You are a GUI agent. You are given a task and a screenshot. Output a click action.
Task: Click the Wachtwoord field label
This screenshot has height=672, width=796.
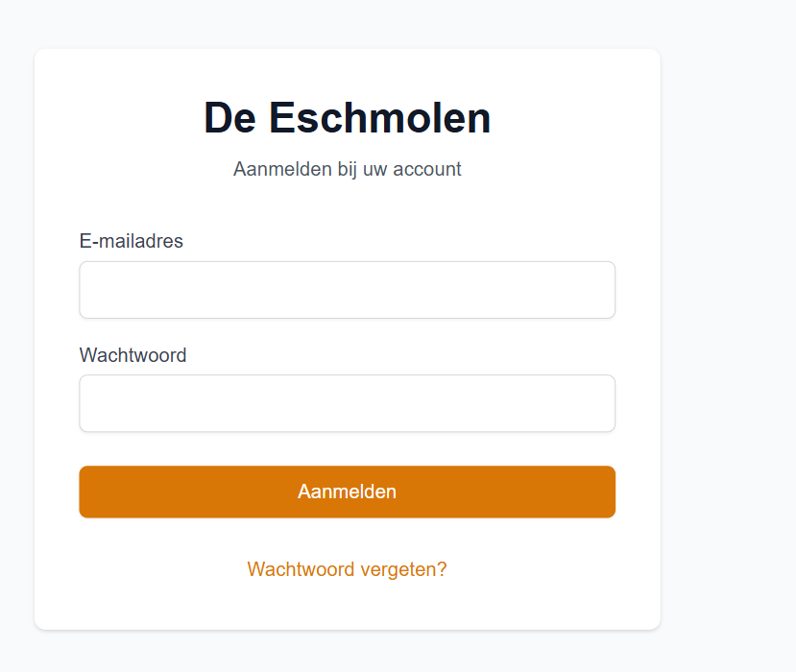click(133, 355)
